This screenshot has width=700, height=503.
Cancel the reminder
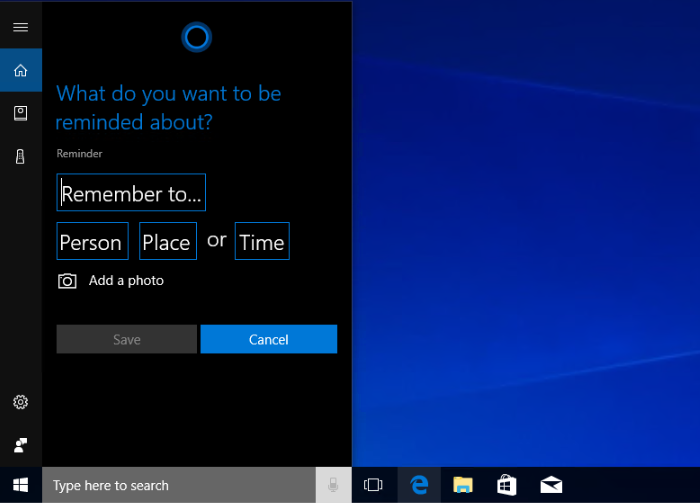[269, 339]
